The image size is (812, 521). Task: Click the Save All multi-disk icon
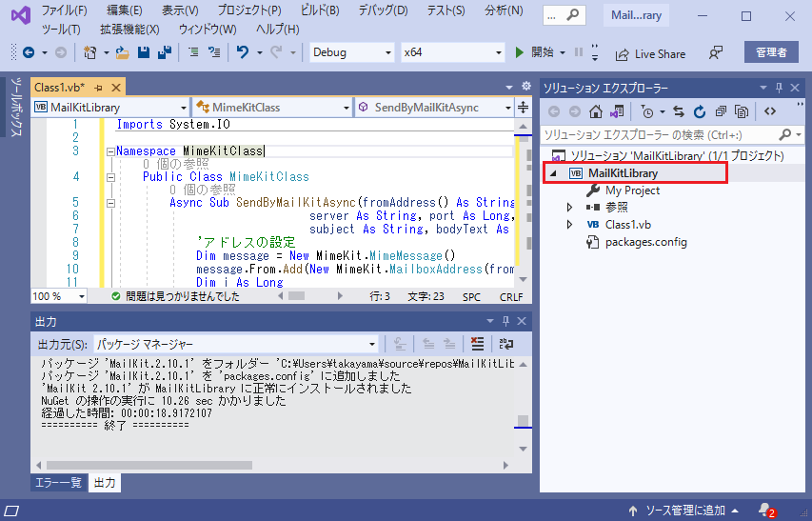[165, 52]
